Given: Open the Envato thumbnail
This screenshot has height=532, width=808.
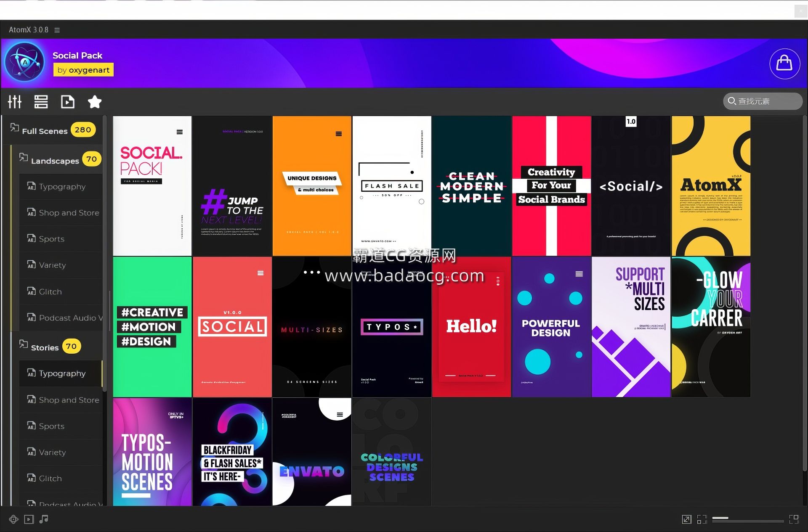Looking at the screenshot, I should [312, 452].
